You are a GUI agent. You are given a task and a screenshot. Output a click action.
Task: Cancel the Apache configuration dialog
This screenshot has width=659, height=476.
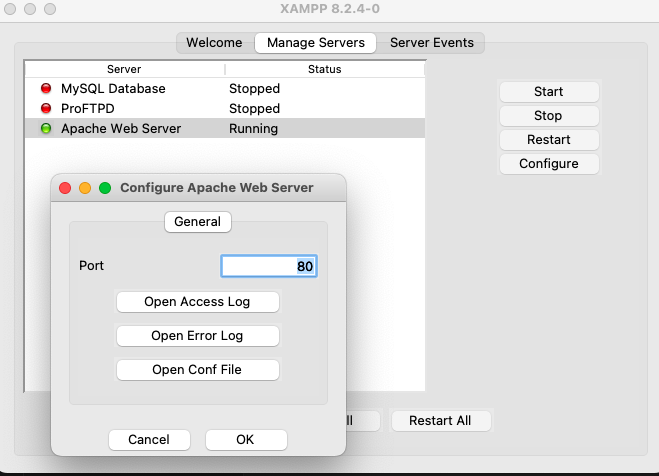pyautogui.click(x=149, y=439)
